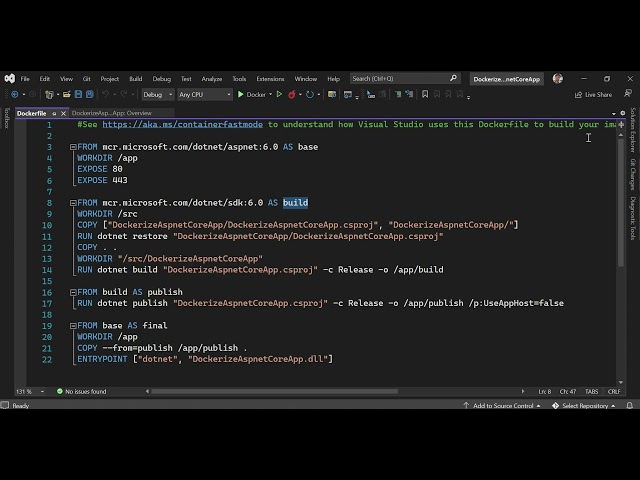Open the Help menu

(x=333, y=79)
